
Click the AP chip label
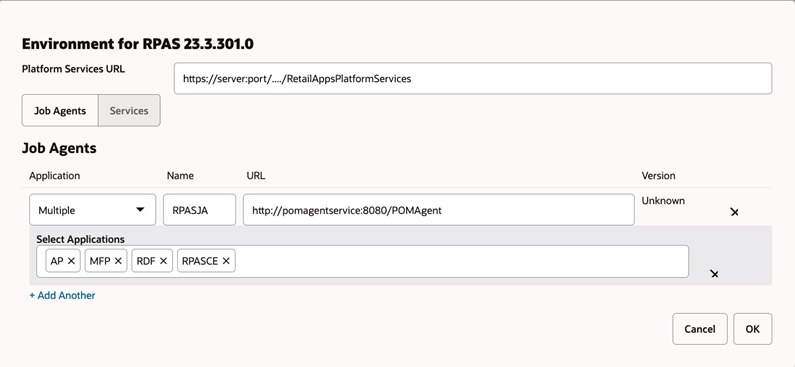click(x=57, y=261)
